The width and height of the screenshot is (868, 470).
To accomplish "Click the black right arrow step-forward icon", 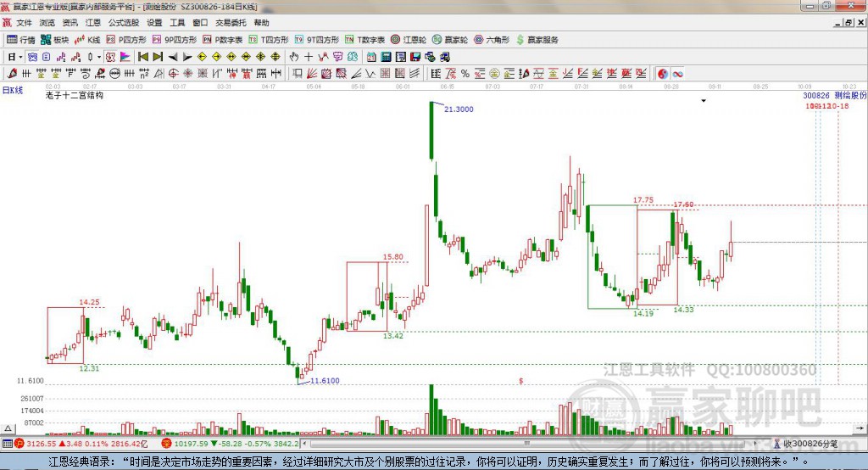I will tap(187, 57).
